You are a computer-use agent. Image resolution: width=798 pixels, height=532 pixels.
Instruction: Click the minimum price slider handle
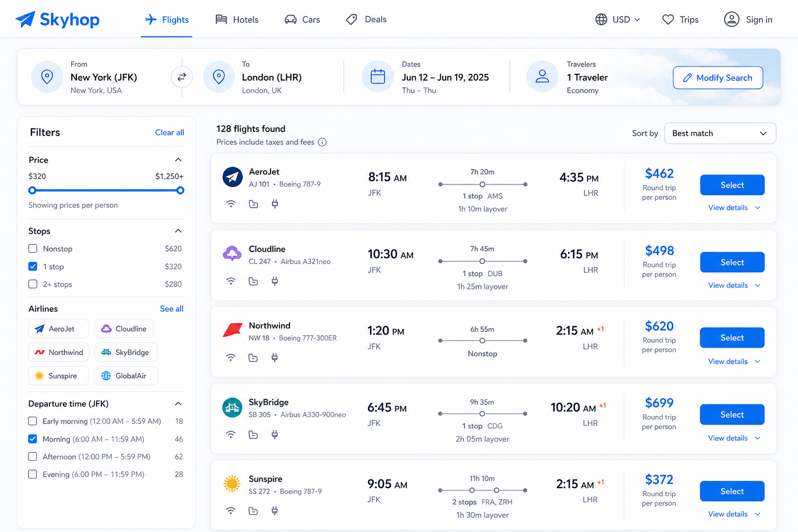coord(32,191)
